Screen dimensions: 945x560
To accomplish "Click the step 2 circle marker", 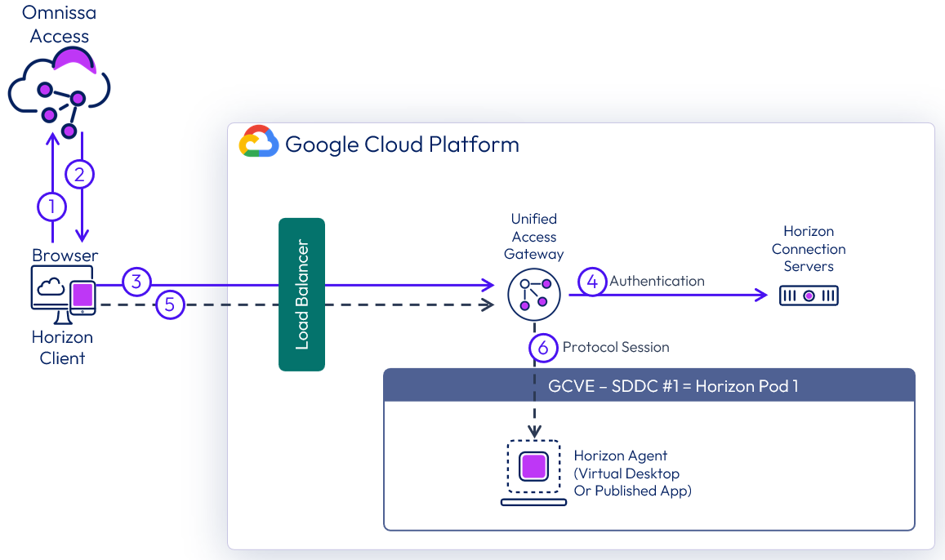I will [x=80, y=174].
